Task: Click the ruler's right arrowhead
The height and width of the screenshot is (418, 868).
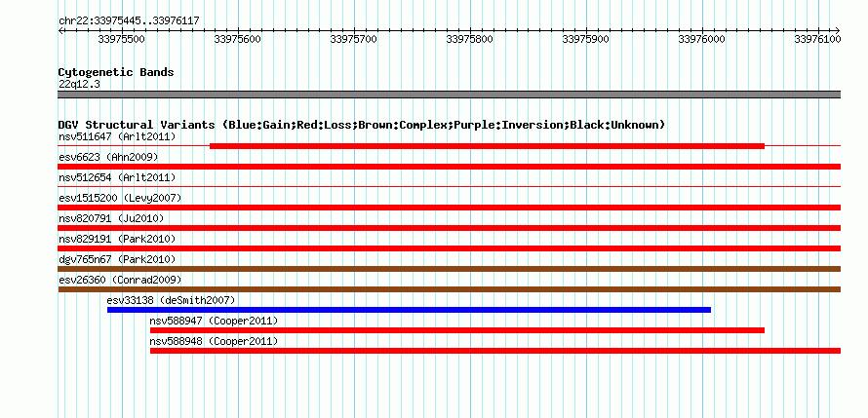Action: [838, 30]
